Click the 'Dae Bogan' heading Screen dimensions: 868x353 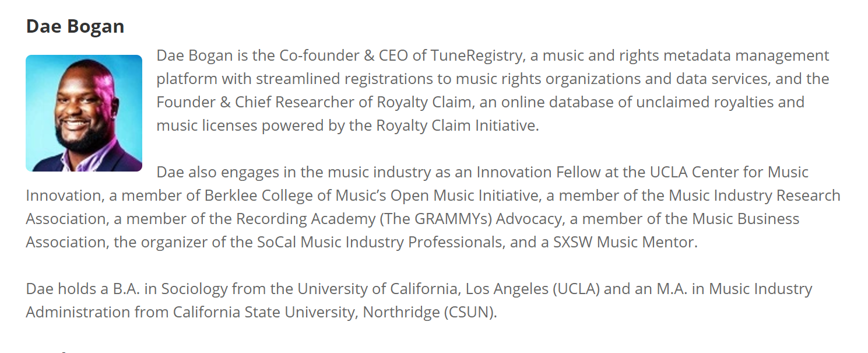tap(75, 26)
